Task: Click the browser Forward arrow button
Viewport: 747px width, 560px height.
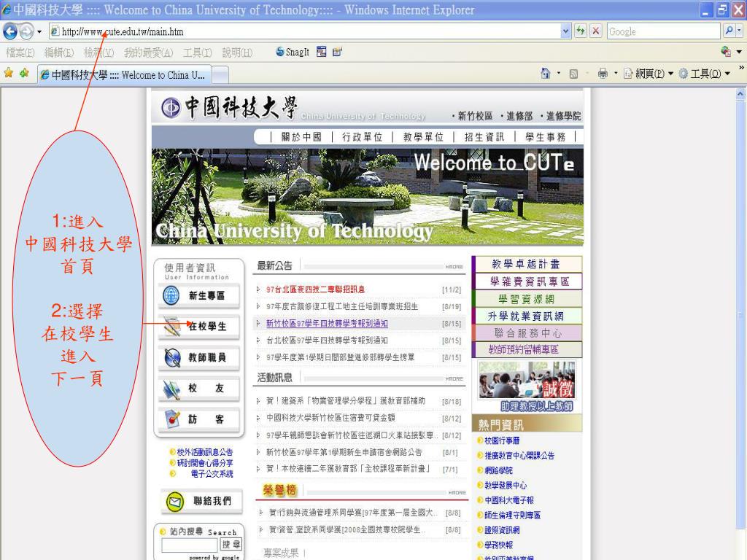Action: pyautogui.click(x=27, y=32)
